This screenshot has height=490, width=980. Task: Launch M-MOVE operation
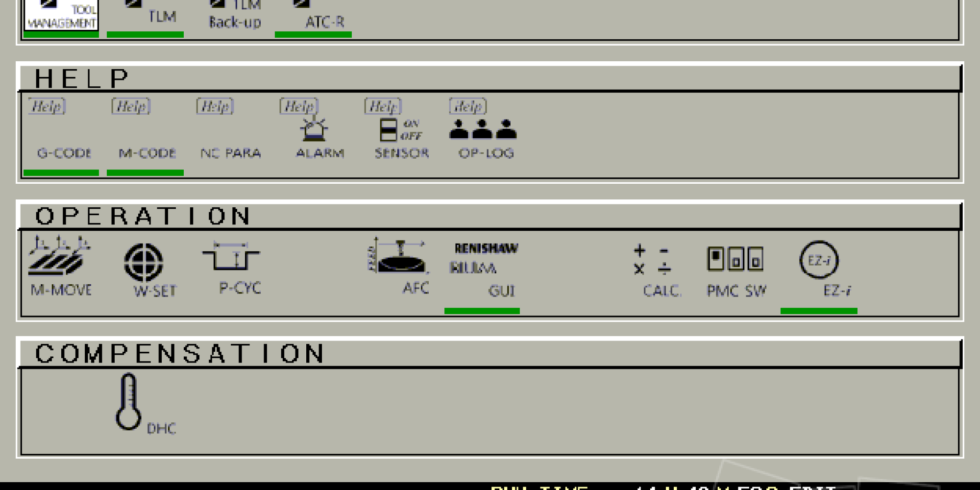(x=60, y=267)
